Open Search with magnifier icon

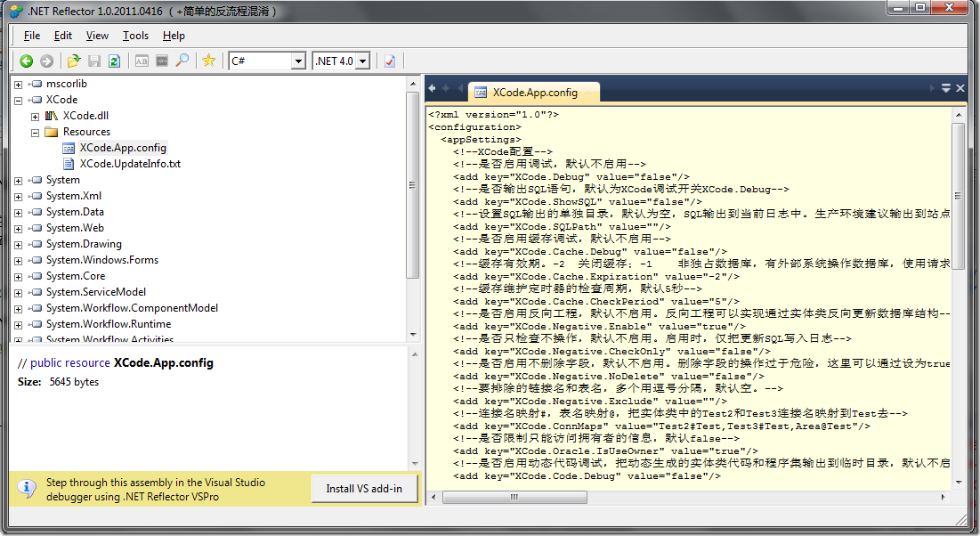click(x=182, y=61)
